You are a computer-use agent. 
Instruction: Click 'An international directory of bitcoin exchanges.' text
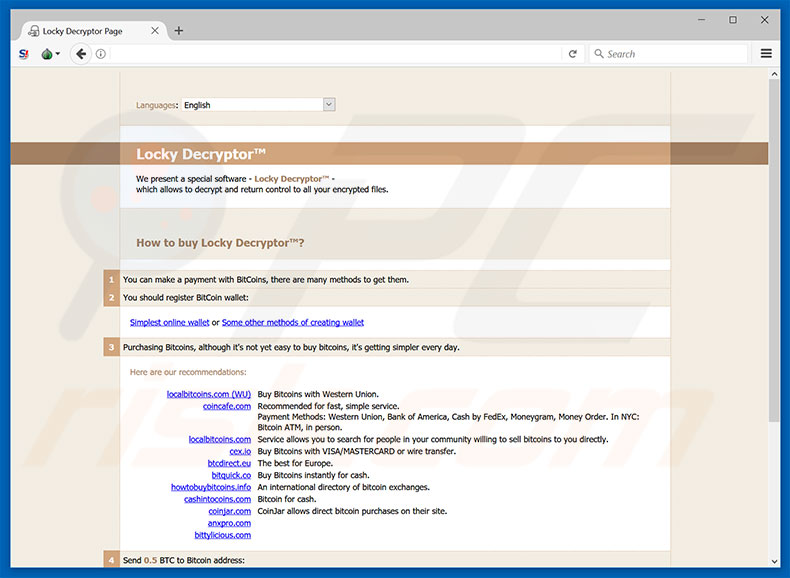coord(344,487)
